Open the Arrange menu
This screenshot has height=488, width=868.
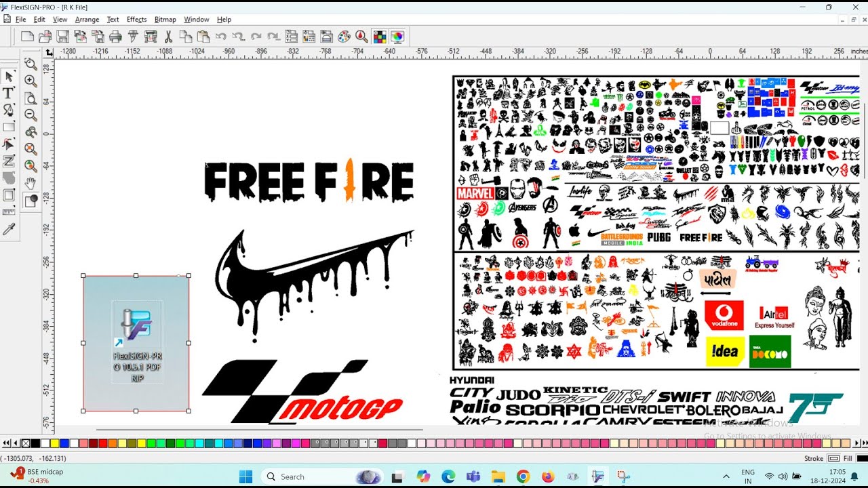coord(87,20)
